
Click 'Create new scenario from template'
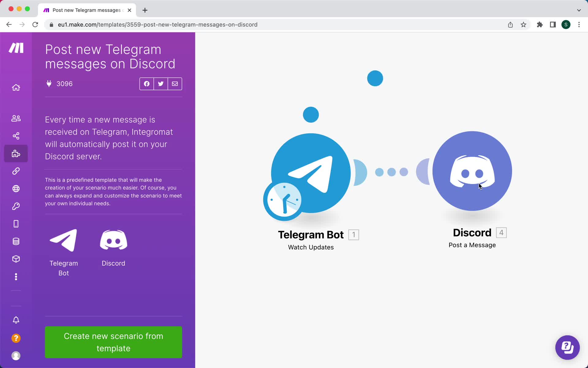click(113, 342)
